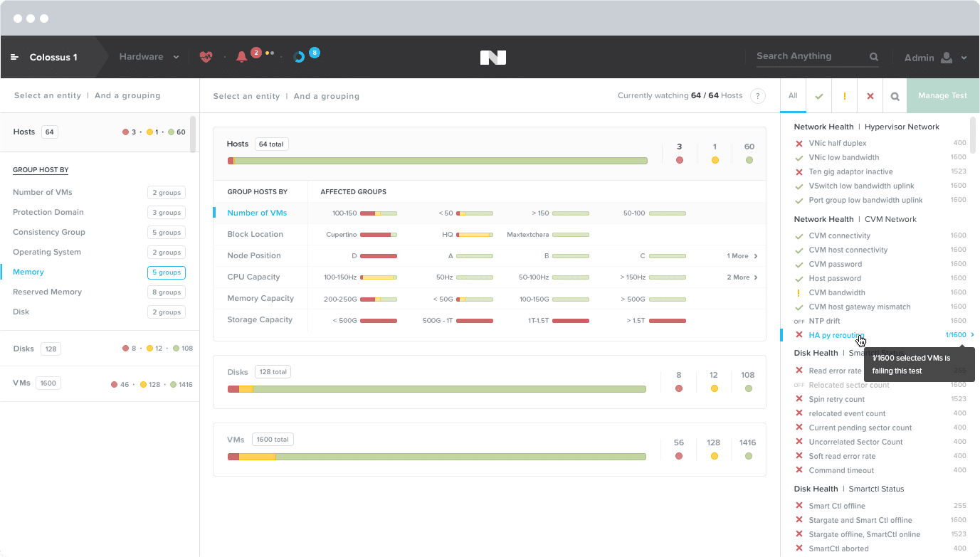Click the Hosts 64 total status bar
Image resolution: width=980 pixels, height=557 pixels.
click(437, 161)
